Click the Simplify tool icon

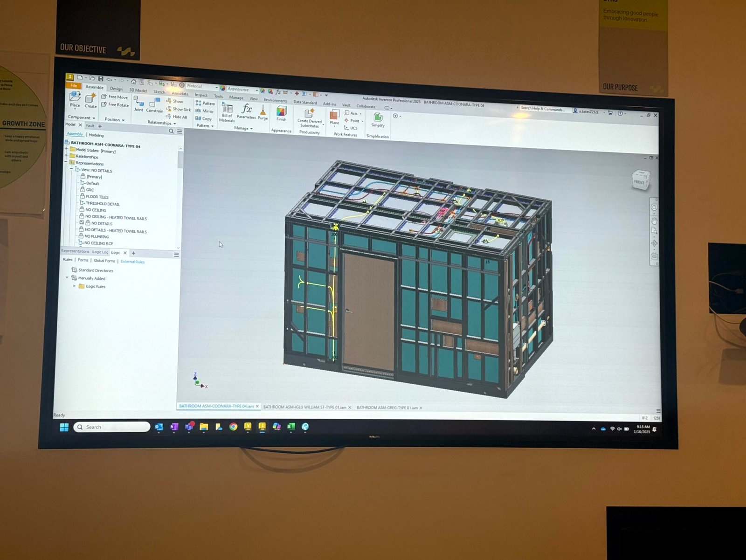pyautogui.click(x=378, y=118)
